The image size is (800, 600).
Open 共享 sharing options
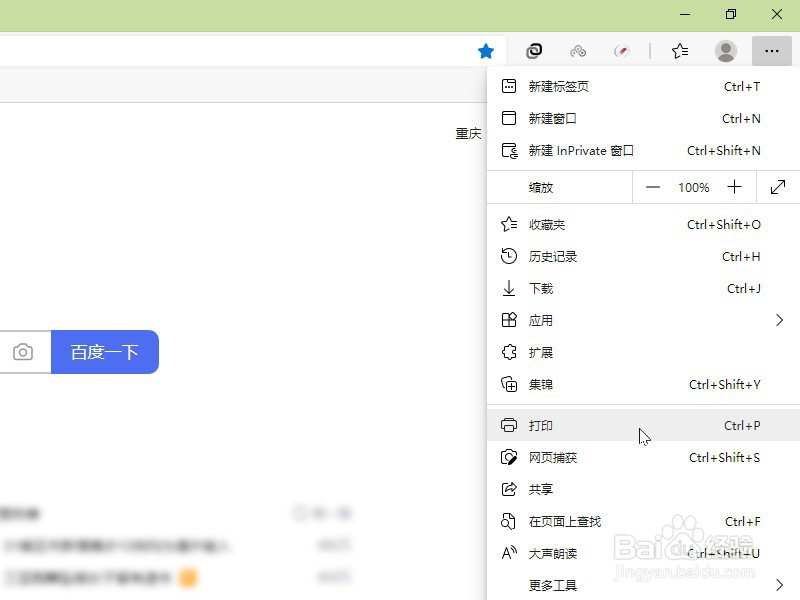click(541, 489)
